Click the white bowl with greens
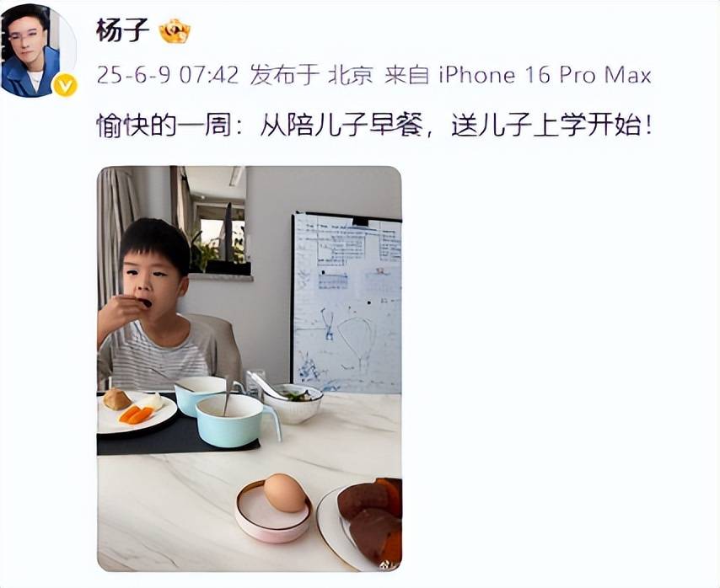The image size is (720, 588). 292,404
